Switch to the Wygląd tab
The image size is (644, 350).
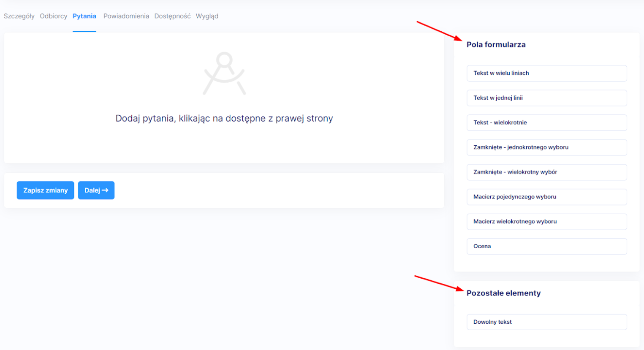pos(207,16)
